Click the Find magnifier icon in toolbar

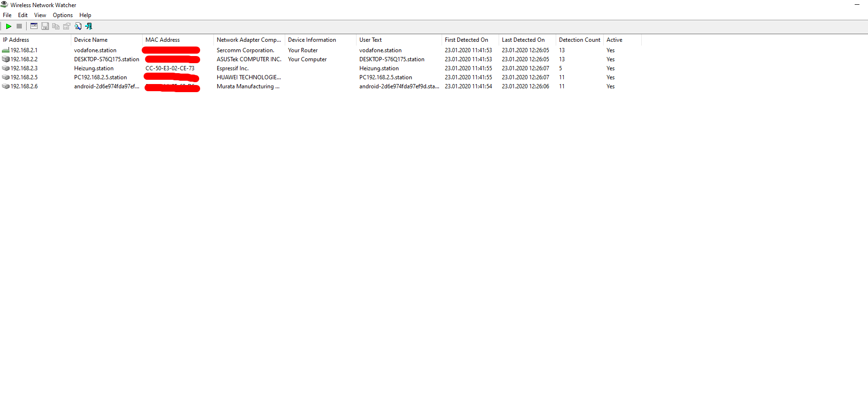coord(78,27)
